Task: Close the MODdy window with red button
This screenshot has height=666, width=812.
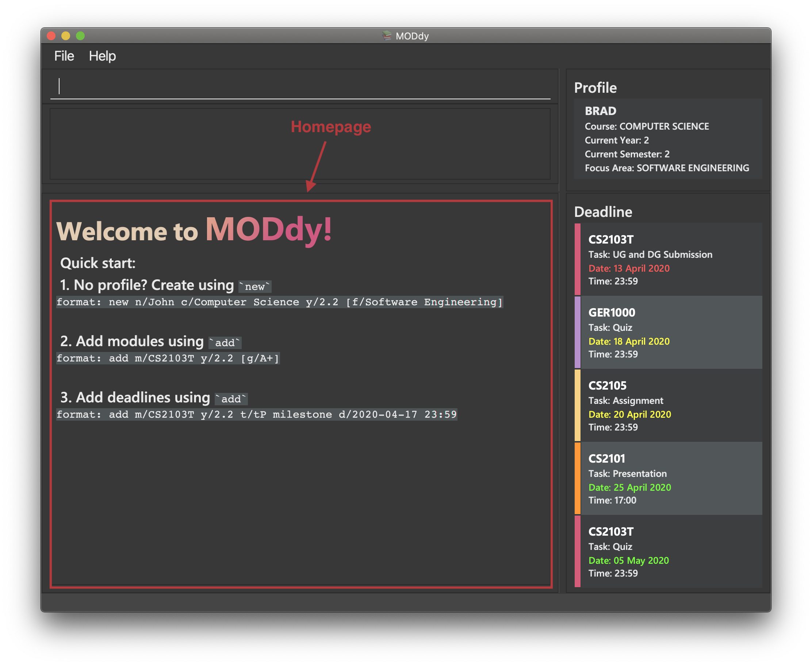Action: pos(51,36)
